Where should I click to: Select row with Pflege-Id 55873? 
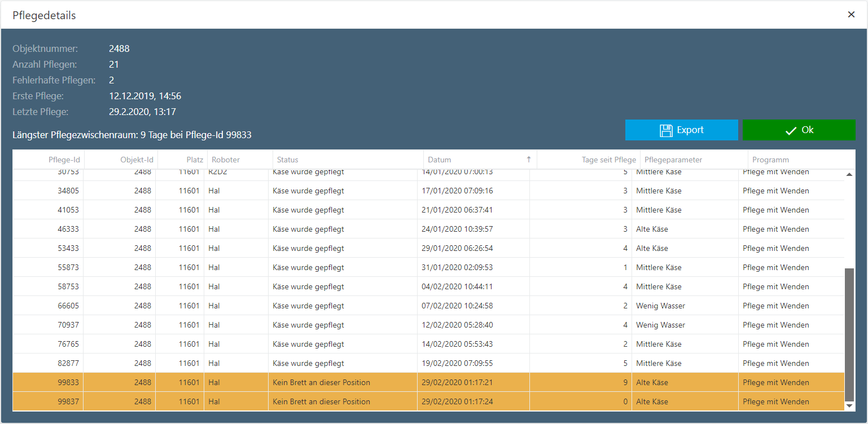[428, 267]
